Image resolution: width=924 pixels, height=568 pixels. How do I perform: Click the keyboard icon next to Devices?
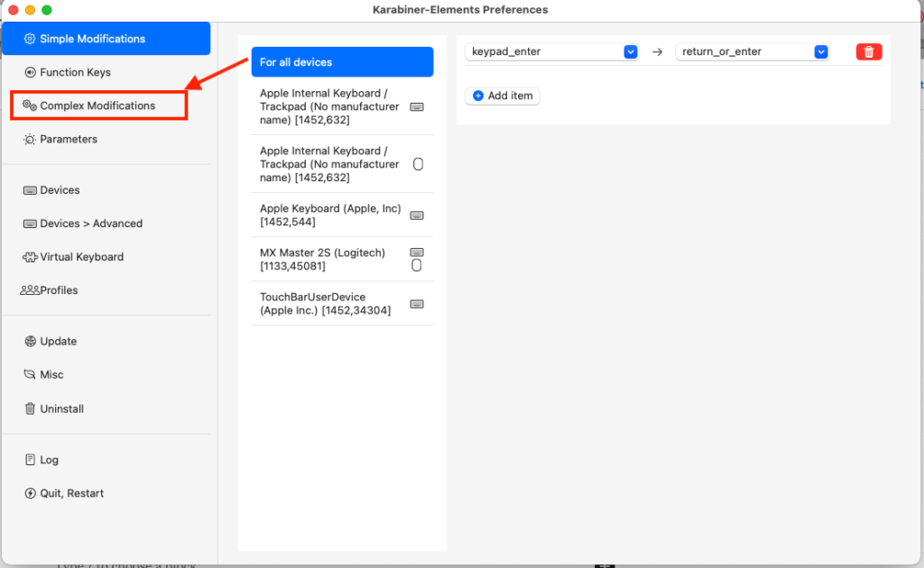(30, 190)
